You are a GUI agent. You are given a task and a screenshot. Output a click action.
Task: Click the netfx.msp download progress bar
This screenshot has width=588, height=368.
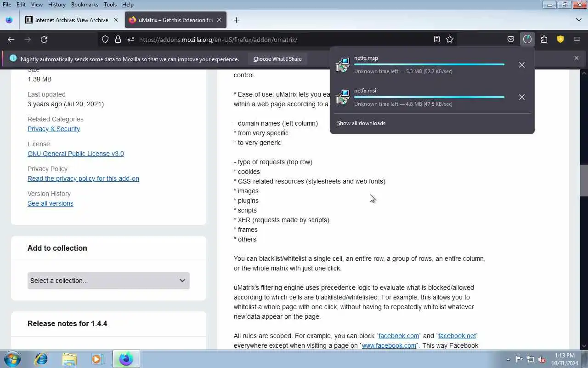pos(429,64)
